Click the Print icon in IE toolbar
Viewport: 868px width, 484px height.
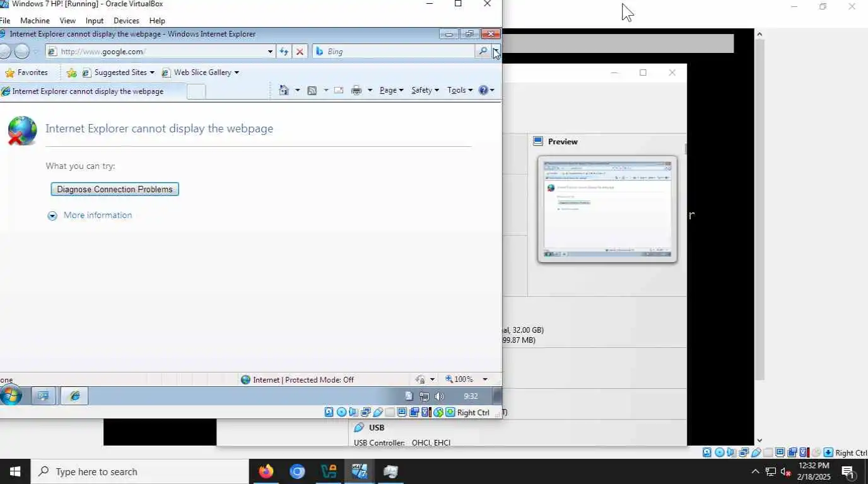click(x=356, y=90)
